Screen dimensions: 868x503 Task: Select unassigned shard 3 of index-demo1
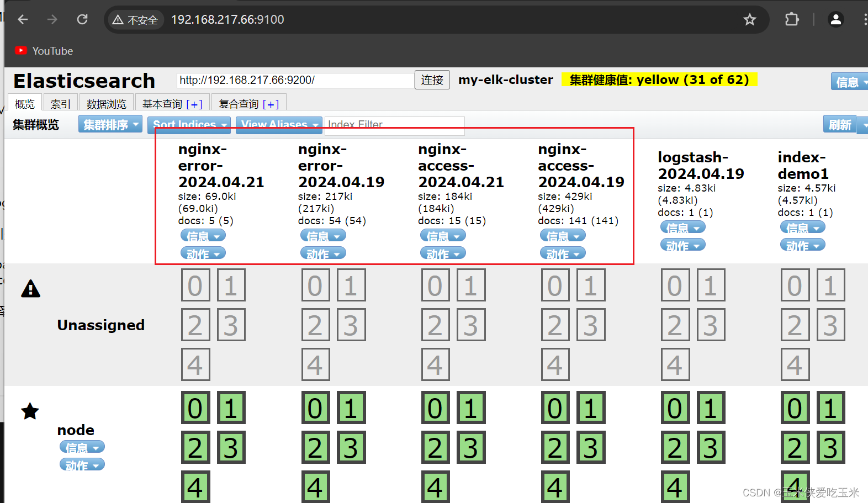click(831, 325)
